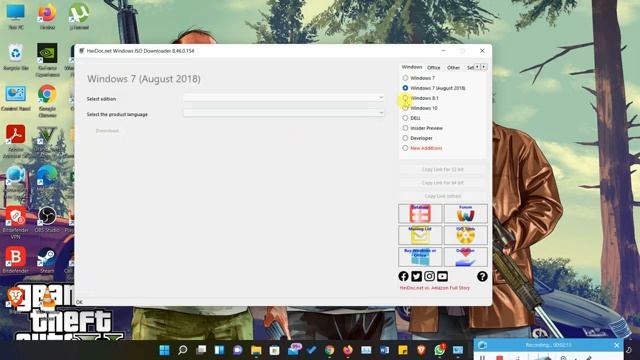The height and width of the screenshot is (360, 640).
Task: Open the Recycle Bin desktop icon
Action: pyautogui.click(x=16, y=57)
